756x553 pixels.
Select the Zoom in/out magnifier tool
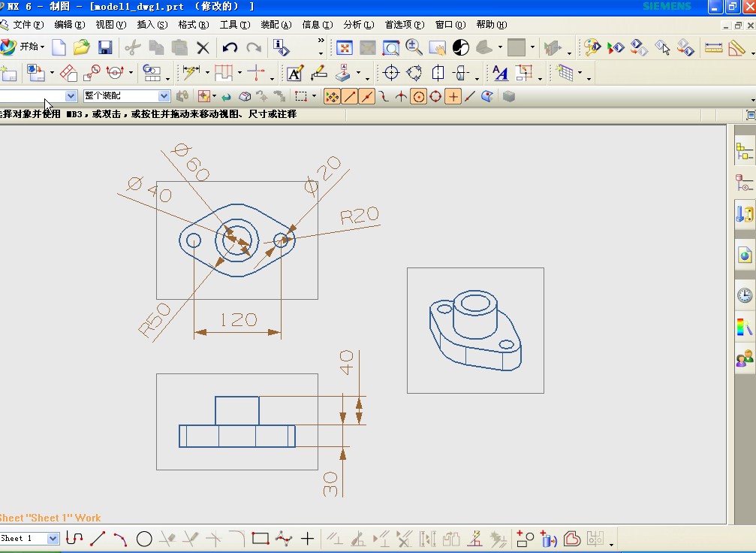414,47
